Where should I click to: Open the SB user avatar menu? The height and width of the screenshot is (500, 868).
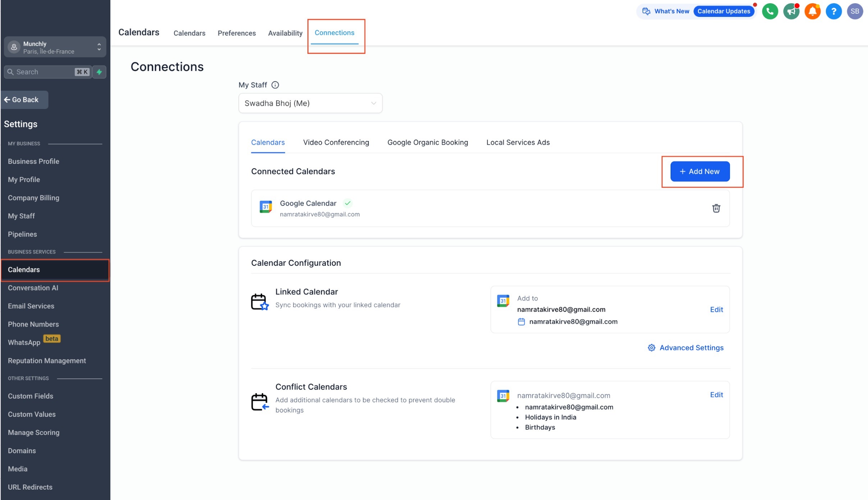coord(855,12)
